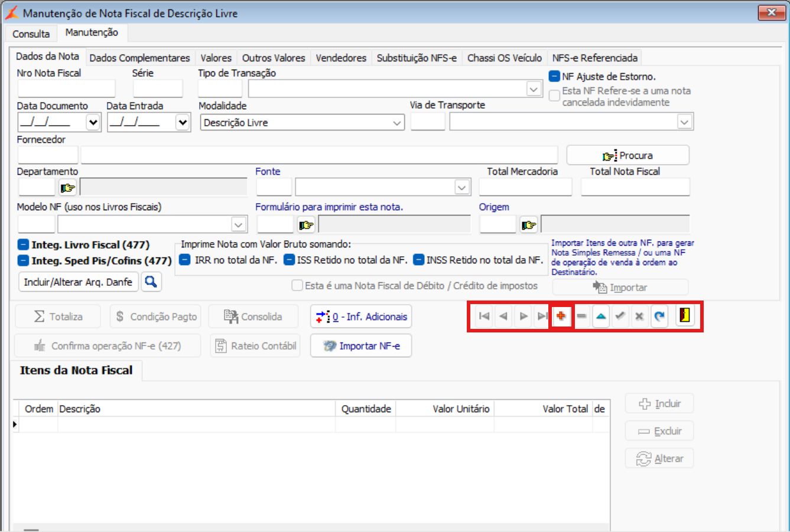Click the magnifier icon beside Danfe button
Screen dimensions: 790x532
tap(151, 282)
